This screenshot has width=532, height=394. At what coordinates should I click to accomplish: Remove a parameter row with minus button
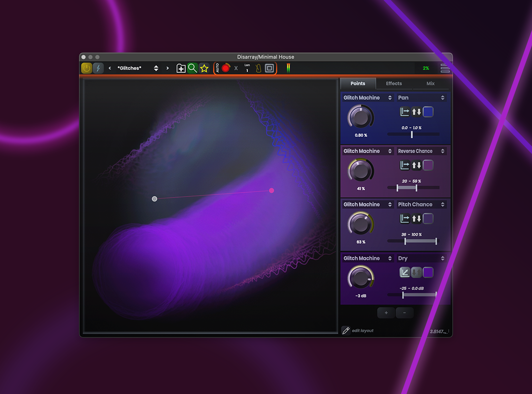404,313
